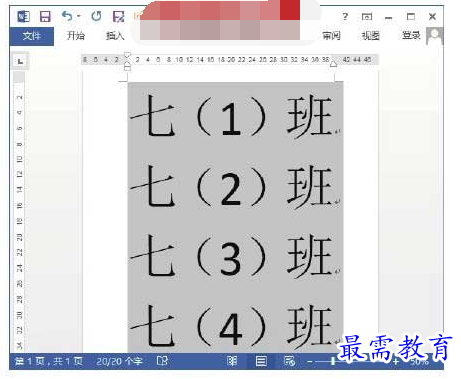Switch to the 审阅 (Review) tab

point(331,36)
